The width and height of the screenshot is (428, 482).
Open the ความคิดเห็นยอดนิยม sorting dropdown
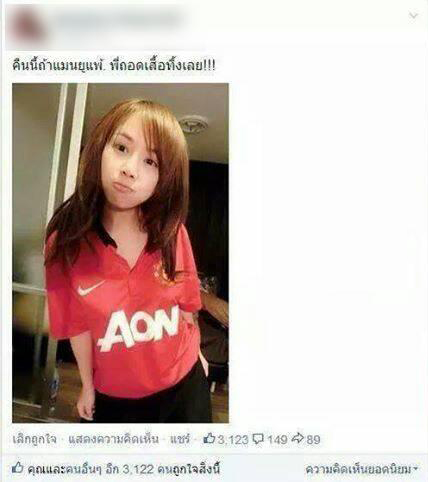point(362,470)
